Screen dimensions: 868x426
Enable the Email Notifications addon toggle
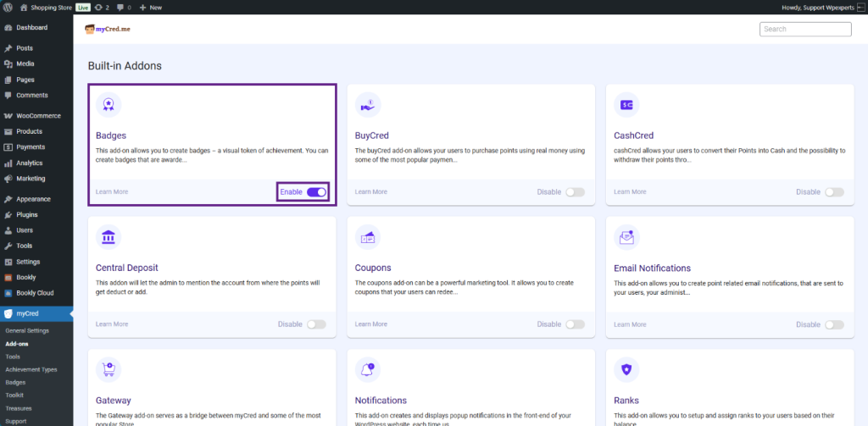834,324
